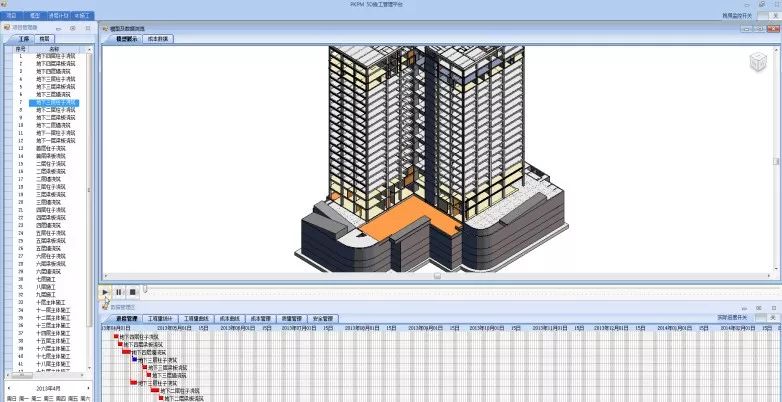Go to next month in calendar
Image resolution: width=782 pixels, height=402 pixels.
(x=89, y=388)
